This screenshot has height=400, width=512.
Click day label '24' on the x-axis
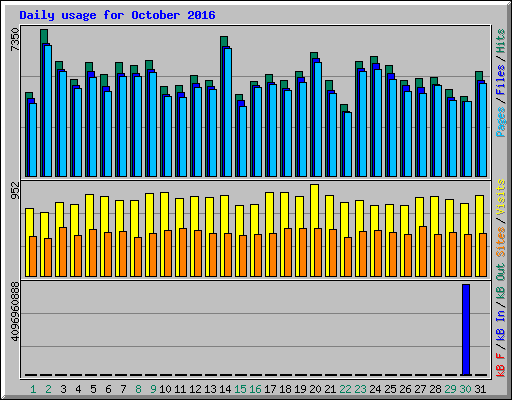point(375,389)
